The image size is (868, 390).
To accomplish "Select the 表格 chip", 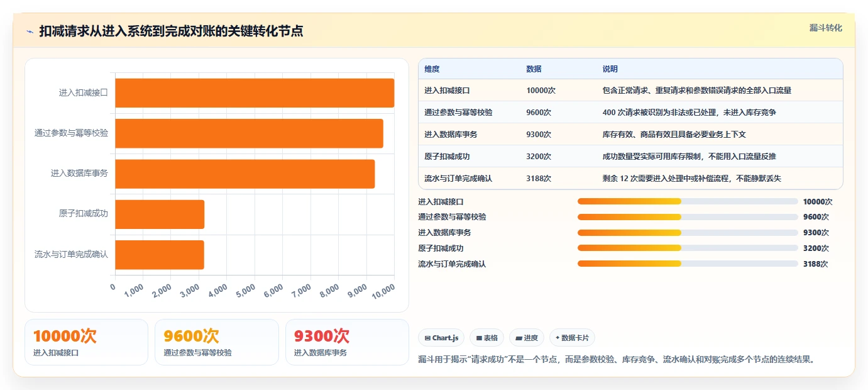I will (486, 338).
